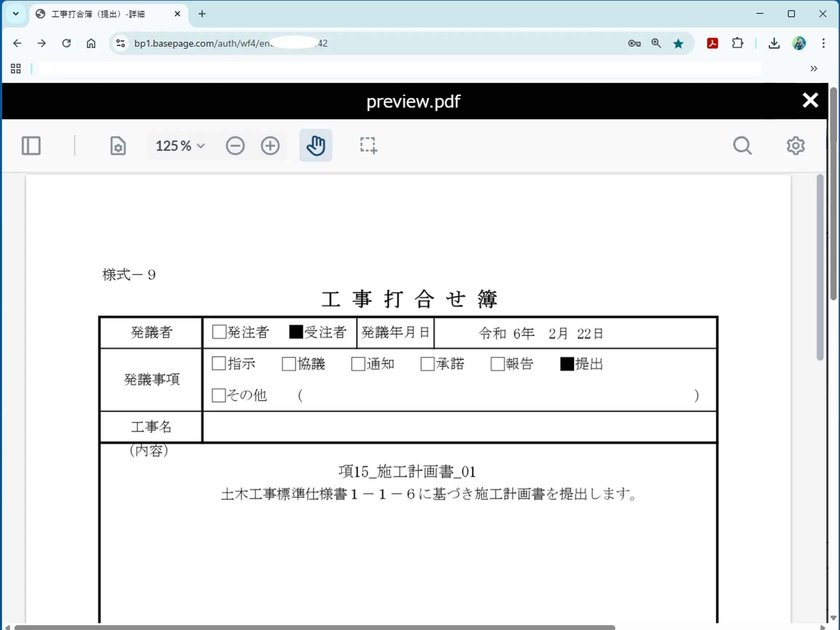Zoom out with the minus button
This screenshot has width=840, height=630.
click(x=235, y=146)
